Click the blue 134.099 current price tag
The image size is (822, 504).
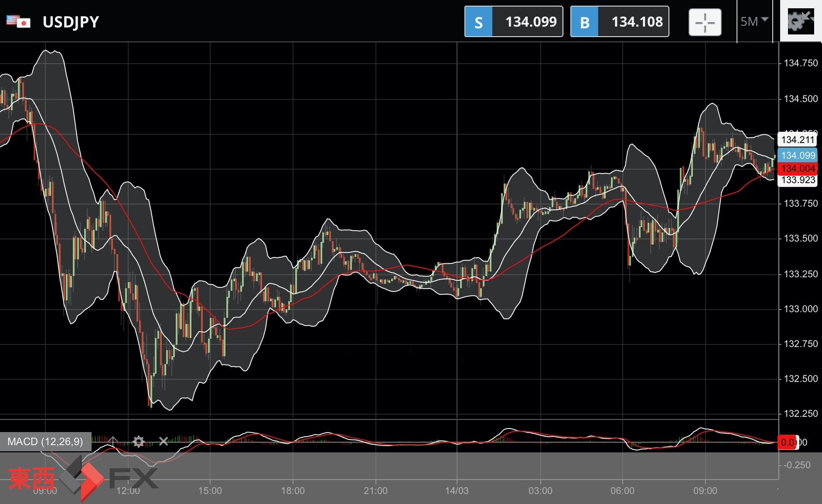(x=798, y=155)
